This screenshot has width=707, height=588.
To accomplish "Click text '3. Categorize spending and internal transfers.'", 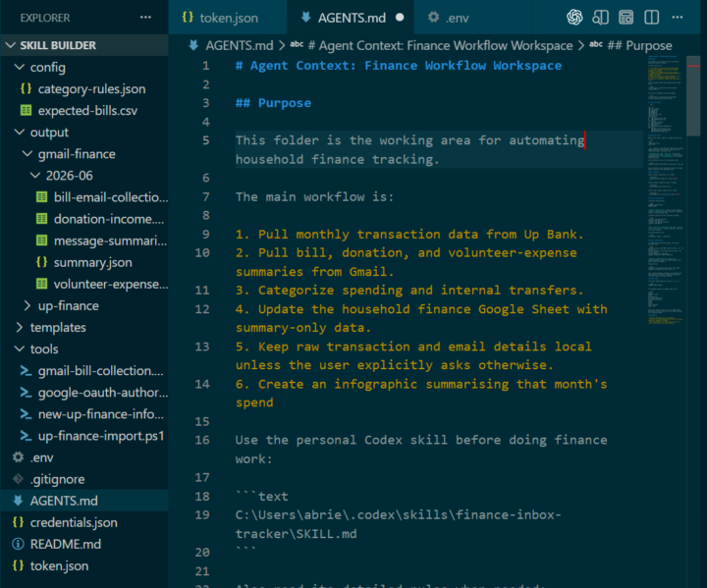I will pos(409,291).
